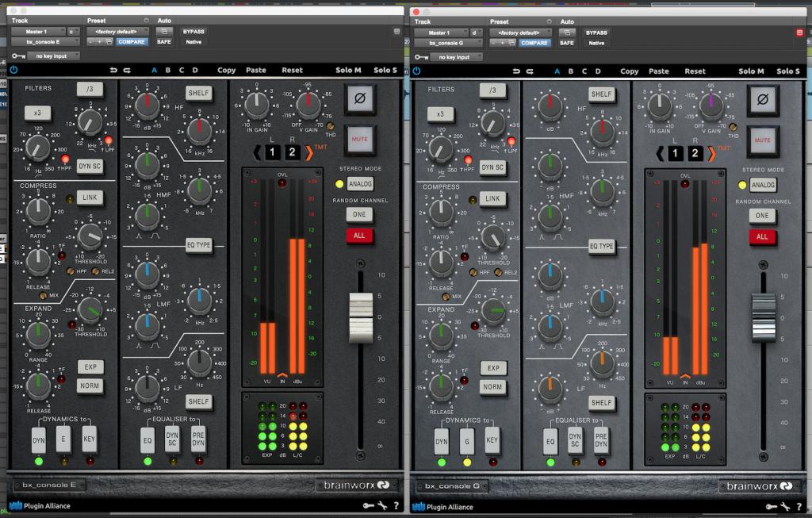Viewport: 812px width, 518px height.
Task: Click random channel ALL in bx_console E
Action: pos(359,236)
